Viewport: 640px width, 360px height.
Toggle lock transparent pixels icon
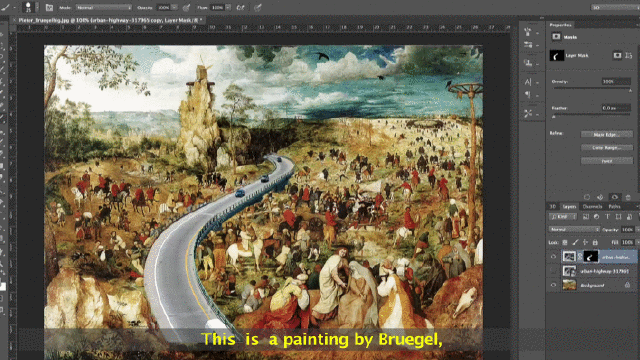[565, 242]
